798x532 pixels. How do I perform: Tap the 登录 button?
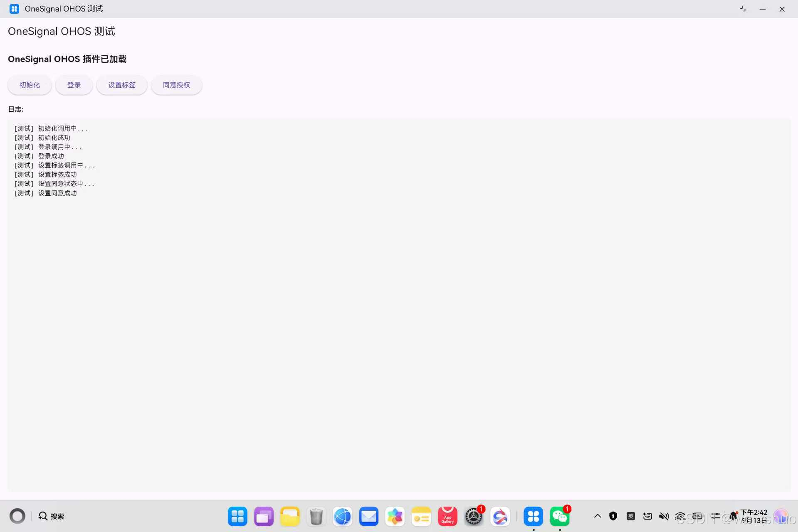74,85
